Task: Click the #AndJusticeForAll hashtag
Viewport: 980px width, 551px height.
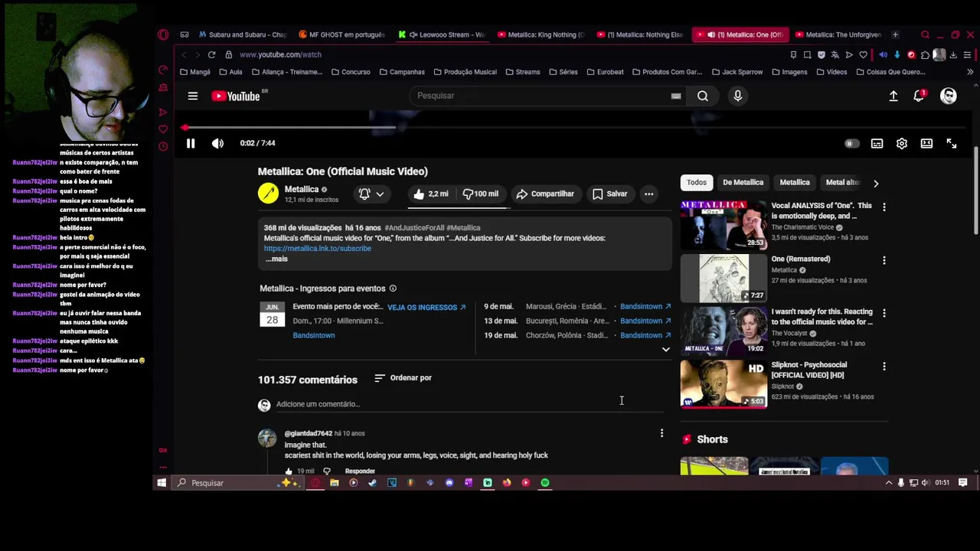Action: pos(414,228)
